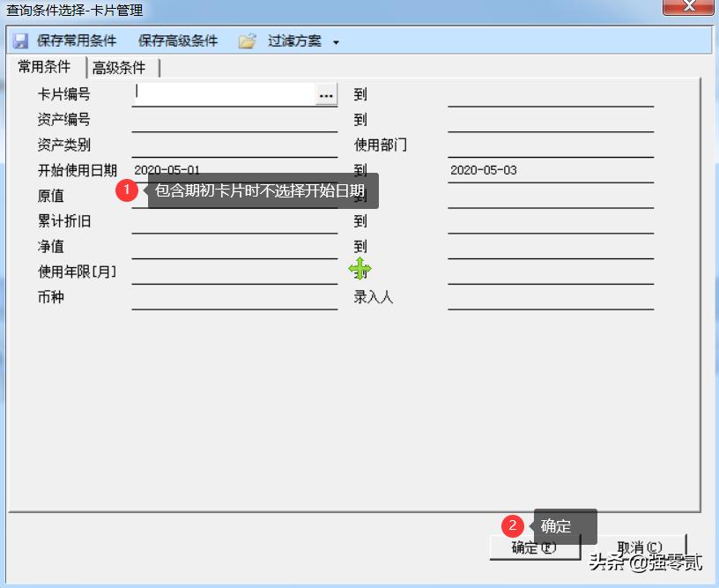Select the 常用条件 tab

click(44, 67)
